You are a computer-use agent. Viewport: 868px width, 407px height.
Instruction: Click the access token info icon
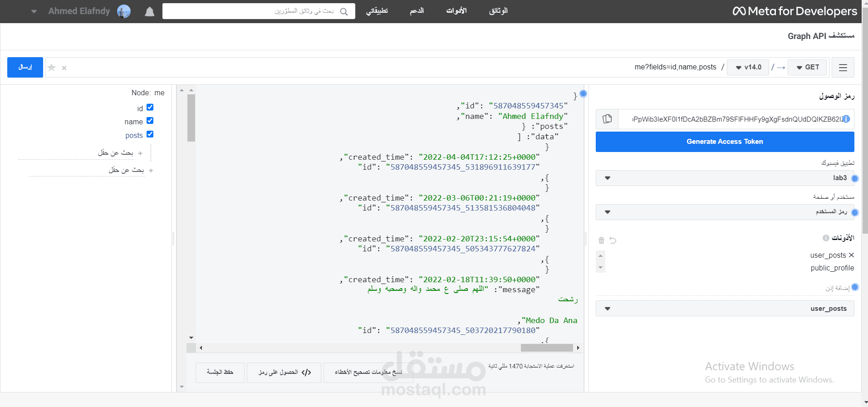846,119
